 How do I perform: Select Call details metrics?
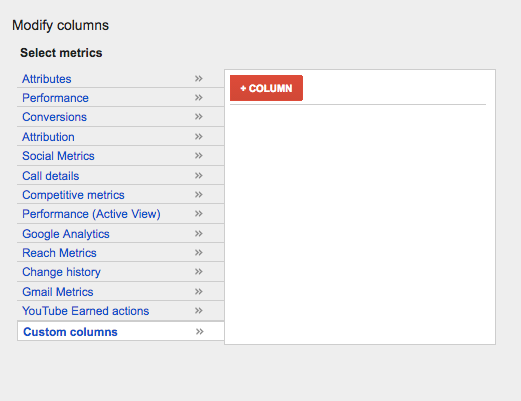[51, 176]
